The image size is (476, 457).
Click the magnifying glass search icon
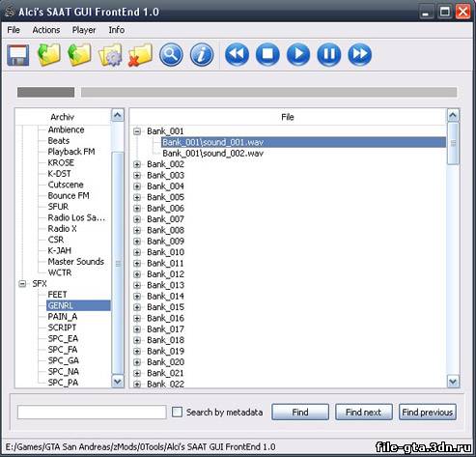171,55
